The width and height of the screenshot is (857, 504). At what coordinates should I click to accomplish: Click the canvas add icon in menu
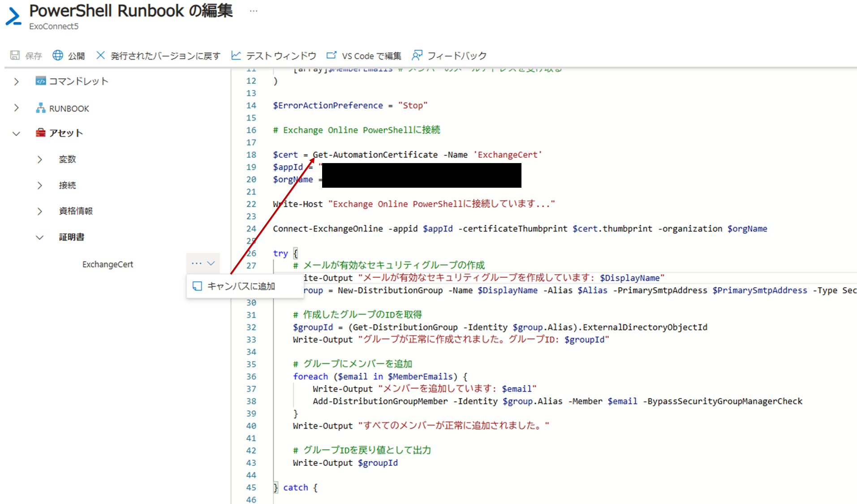tap(197, 286)
